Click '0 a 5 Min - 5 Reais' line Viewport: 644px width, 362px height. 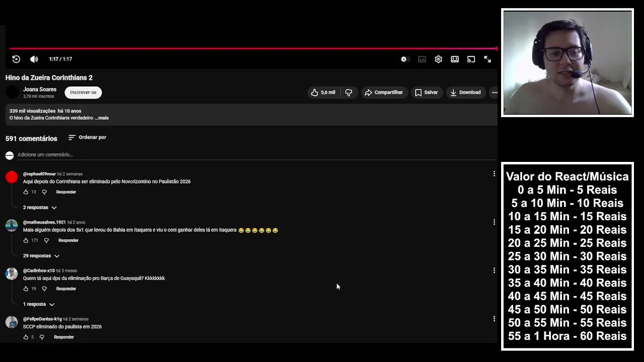pyautogui.click(x=567, y=190)
